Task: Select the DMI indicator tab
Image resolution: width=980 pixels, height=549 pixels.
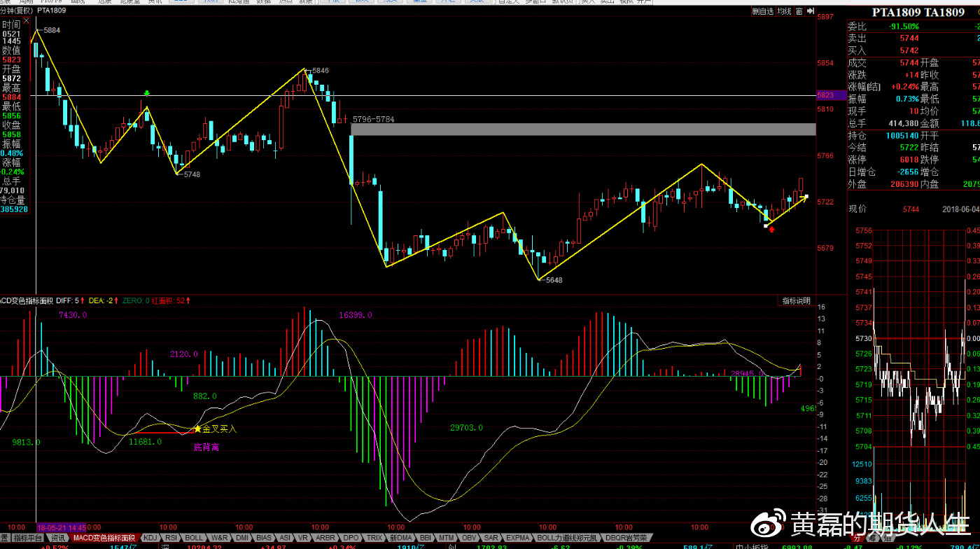Action: 242,538
